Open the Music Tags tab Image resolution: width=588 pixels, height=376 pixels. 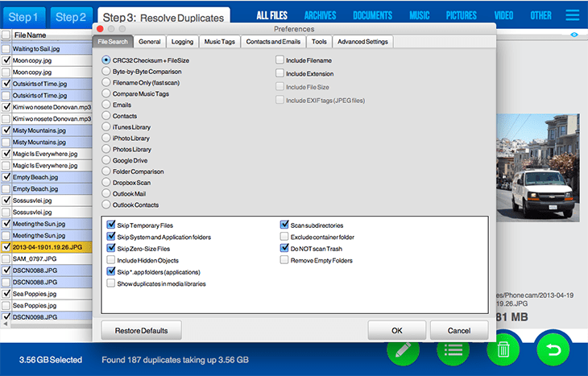pyautogui.click(x=219, y=42)
